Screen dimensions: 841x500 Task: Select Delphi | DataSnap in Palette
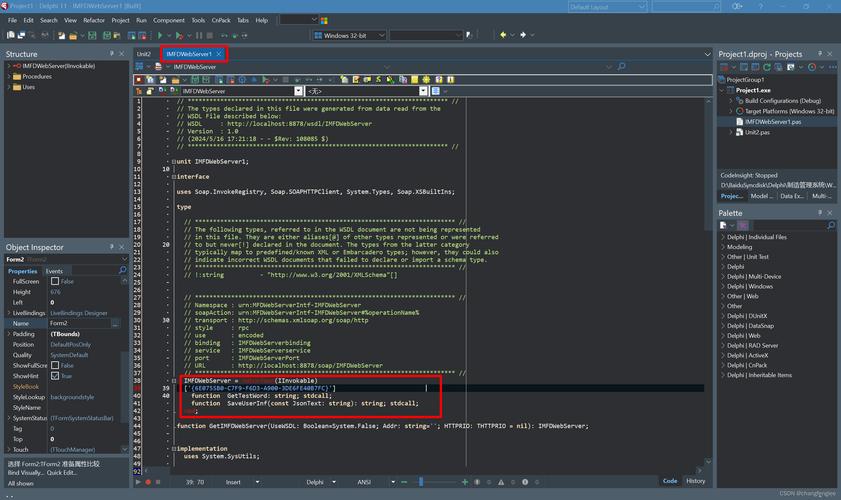[750, 326]
